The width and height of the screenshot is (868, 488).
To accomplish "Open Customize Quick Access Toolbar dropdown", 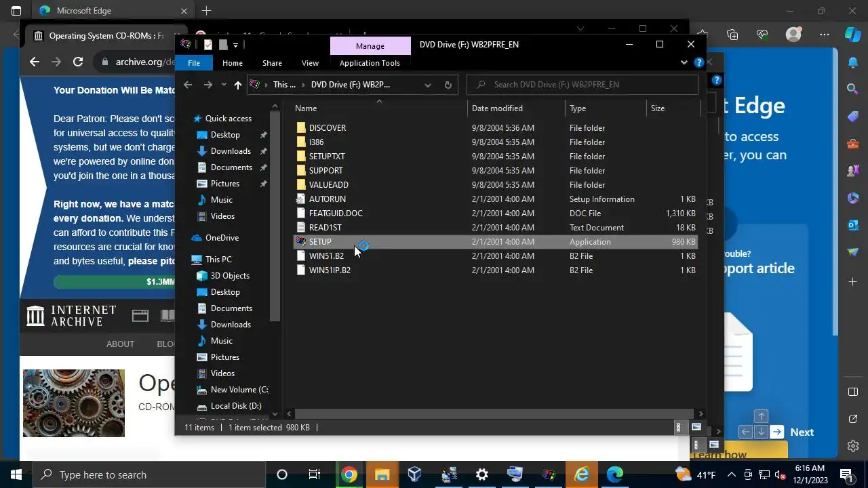I will coord(235,45).
